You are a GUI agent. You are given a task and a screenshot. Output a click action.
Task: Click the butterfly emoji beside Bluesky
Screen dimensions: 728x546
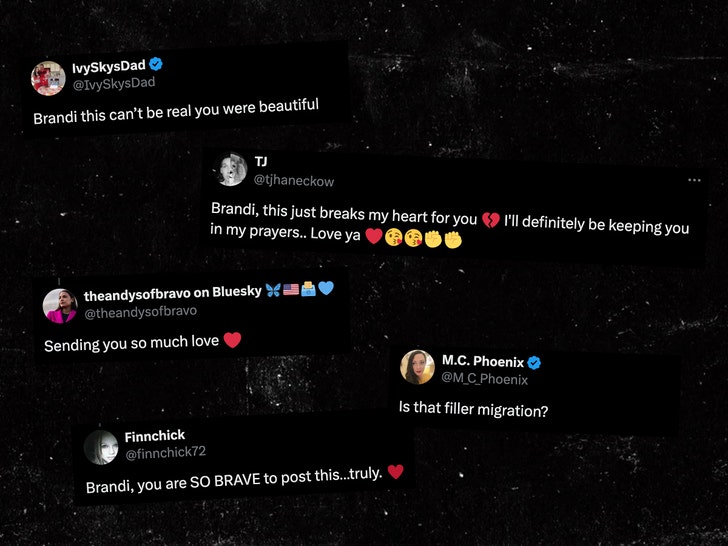(x=273, y=291)
